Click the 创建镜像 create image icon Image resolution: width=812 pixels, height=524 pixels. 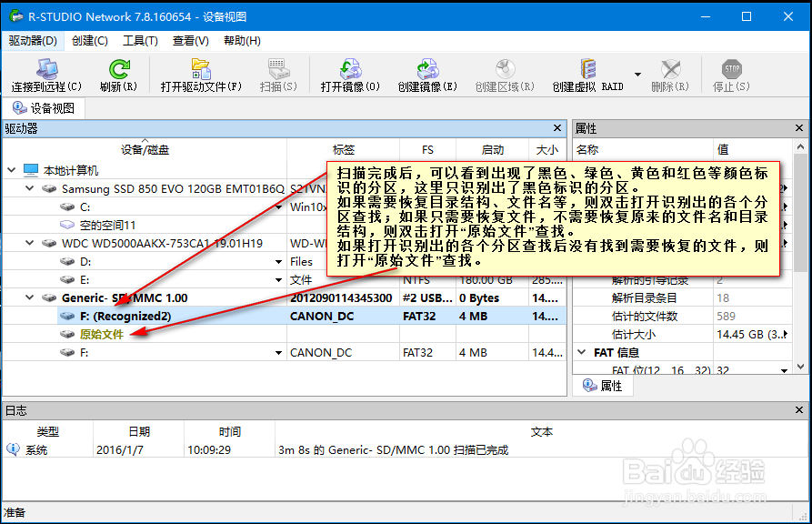426,69
